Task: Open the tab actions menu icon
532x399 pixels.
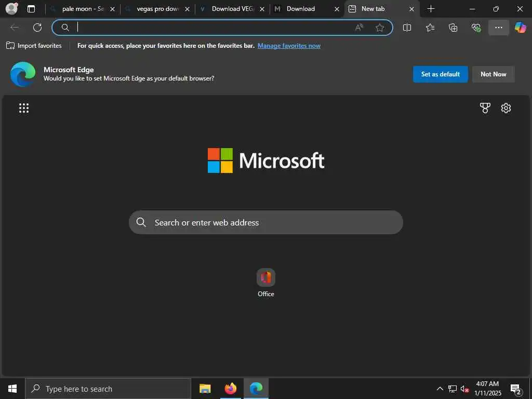Action: tap(31, 9)
